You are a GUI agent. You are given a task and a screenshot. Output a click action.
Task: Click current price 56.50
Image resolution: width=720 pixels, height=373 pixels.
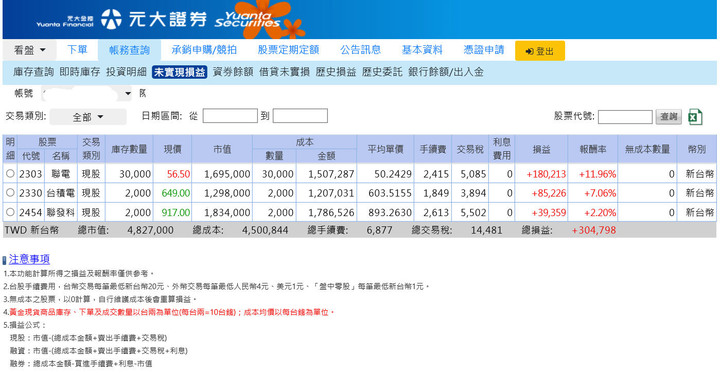coord(178,175)
